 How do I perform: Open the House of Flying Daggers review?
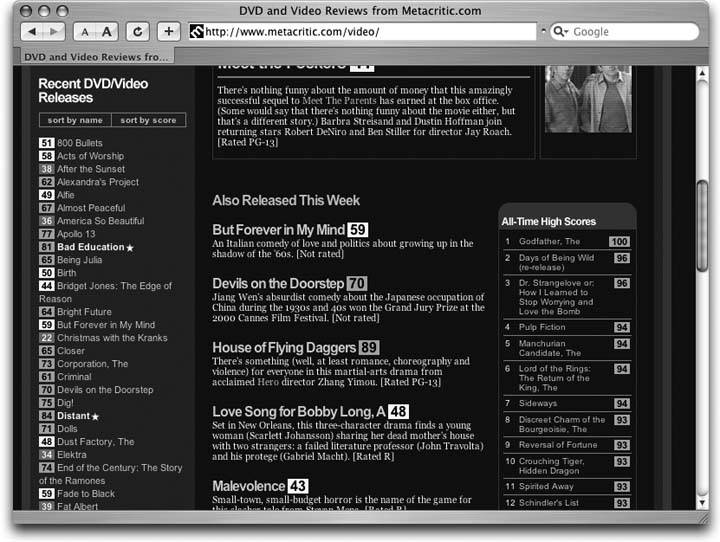point(284,347)
